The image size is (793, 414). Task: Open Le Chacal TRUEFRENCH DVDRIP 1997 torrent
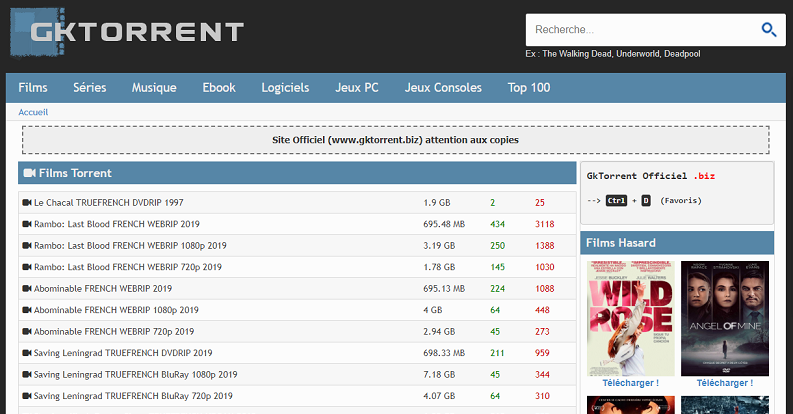click(x=108, y=203)
